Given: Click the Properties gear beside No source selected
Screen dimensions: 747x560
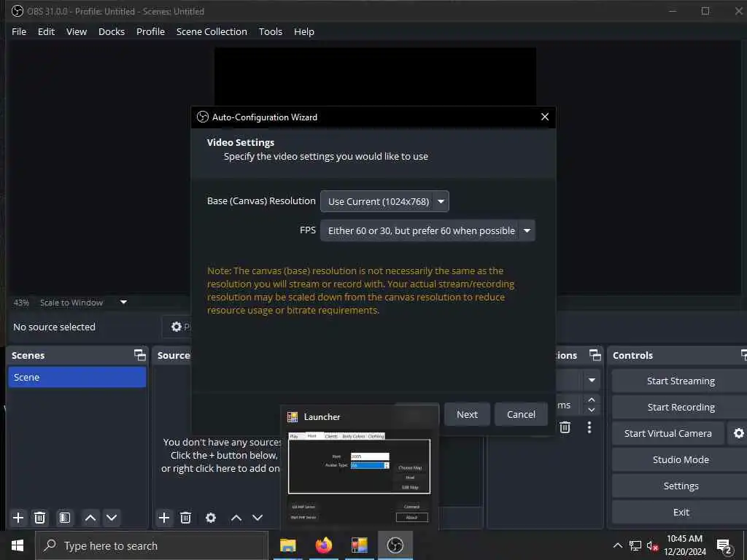Looking at the screenshot, I should 177,327.
